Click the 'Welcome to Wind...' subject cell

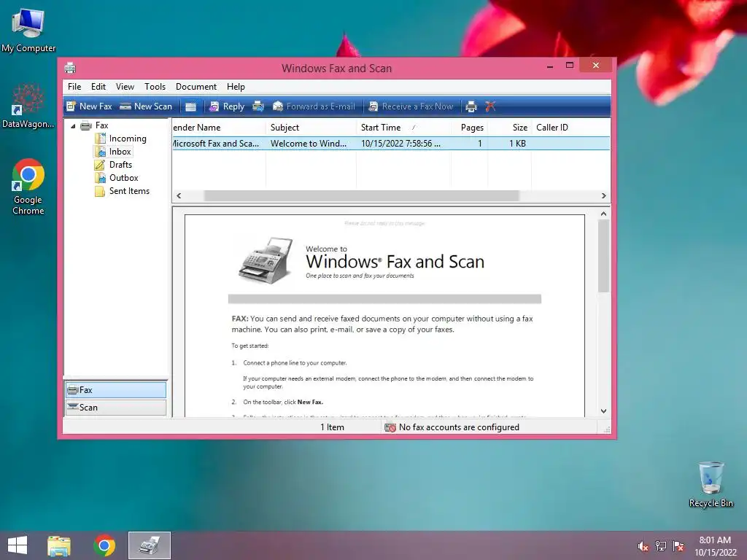click(309, 144)
